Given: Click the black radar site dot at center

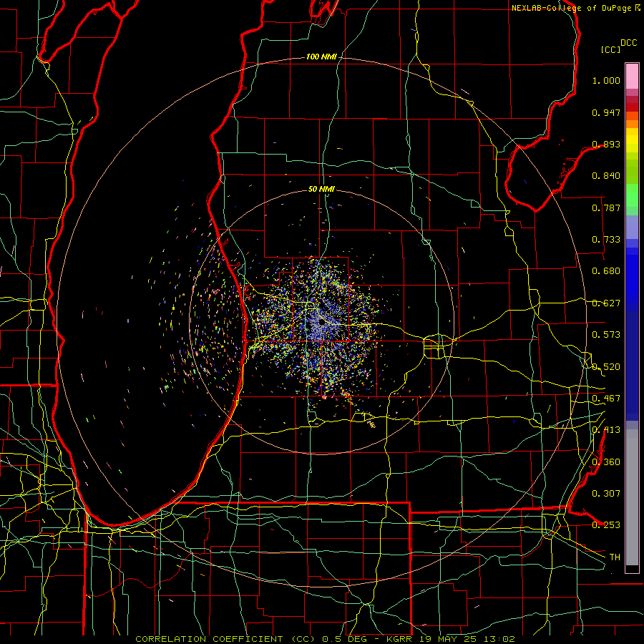Looking at the screenshot, I should [x=321, y=323].
